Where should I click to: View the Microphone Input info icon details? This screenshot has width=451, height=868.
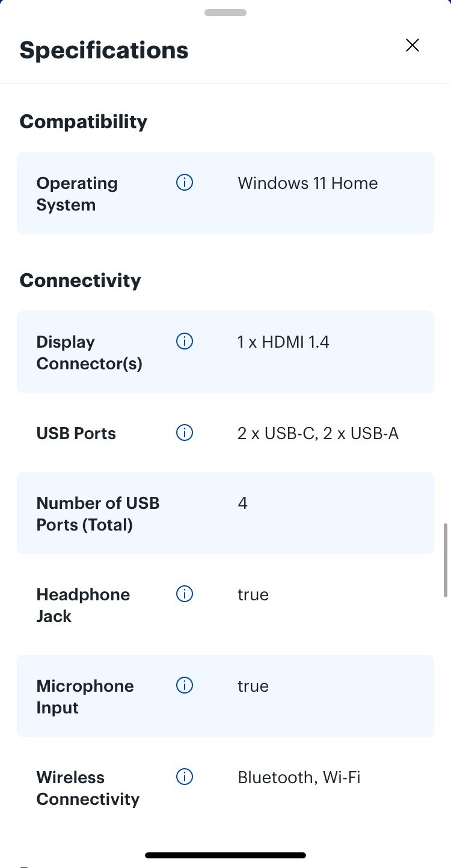click(x=185, y=685)
